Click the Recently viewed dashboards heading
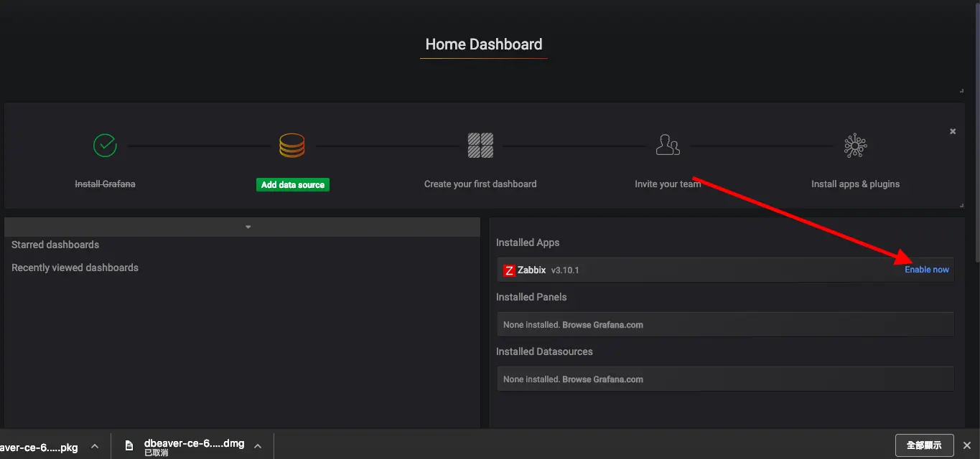Screen dimensions: 980x459 pyautogui.click(x=75, y=268)
